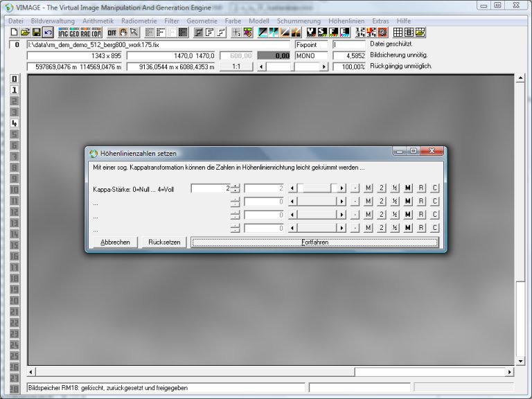Open the Schummerung menu

[298, 21]
